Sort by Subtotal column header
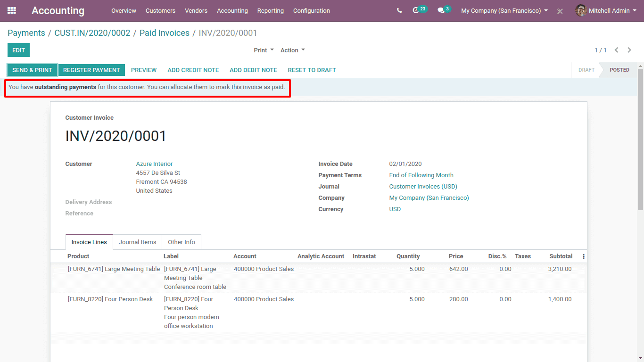Viewport: 644px width, 362px height. point(561,256)
